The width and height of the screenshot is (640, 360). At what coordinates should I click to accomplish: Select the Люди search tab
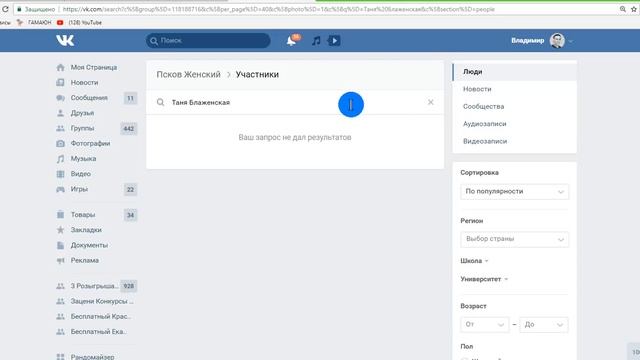pyautogui.click(x=514, y=72)
